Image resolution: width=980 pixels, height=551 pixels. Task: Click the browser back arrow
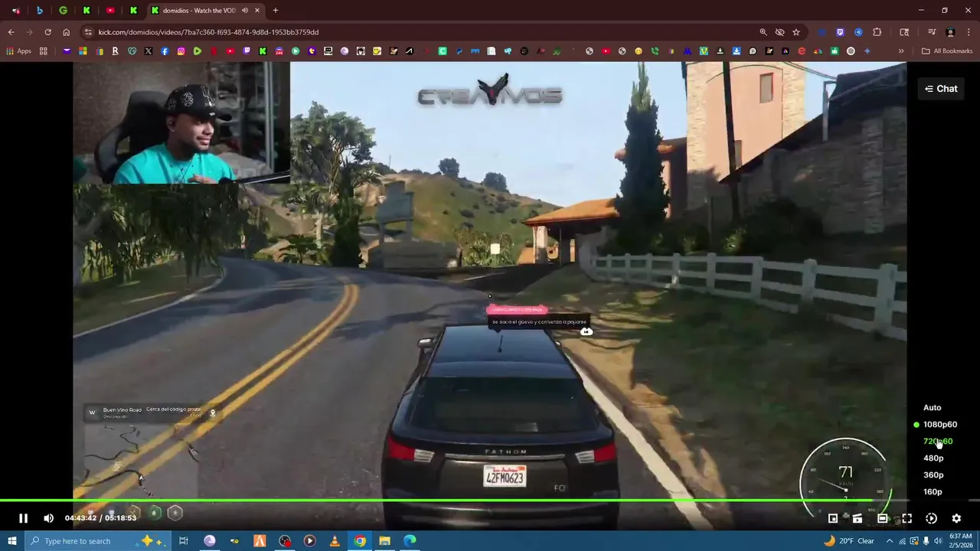click(x=11, y=32)
